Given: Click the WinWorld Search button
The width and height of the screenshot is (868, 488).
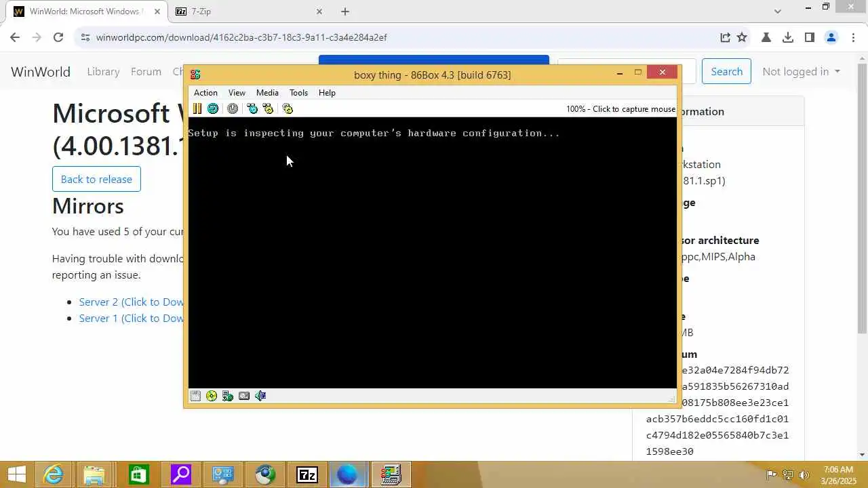Looking at the screenshot, I should tap(726, 71).
